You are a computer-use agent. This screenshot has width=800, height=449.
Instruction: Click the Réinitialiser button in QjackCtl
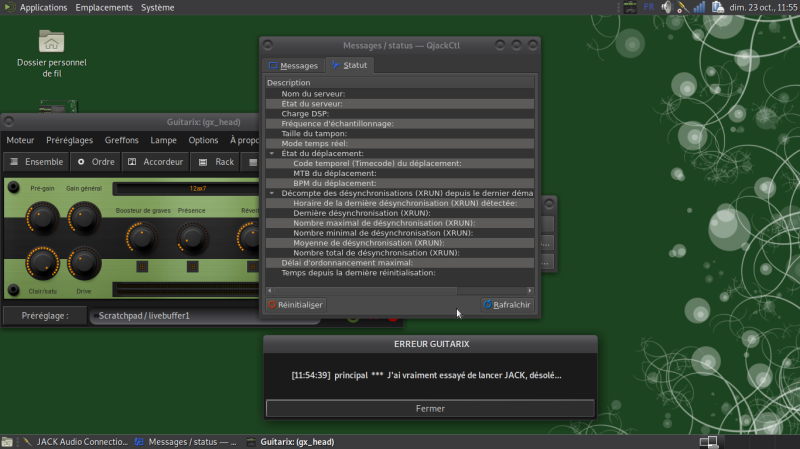(295, 305)
